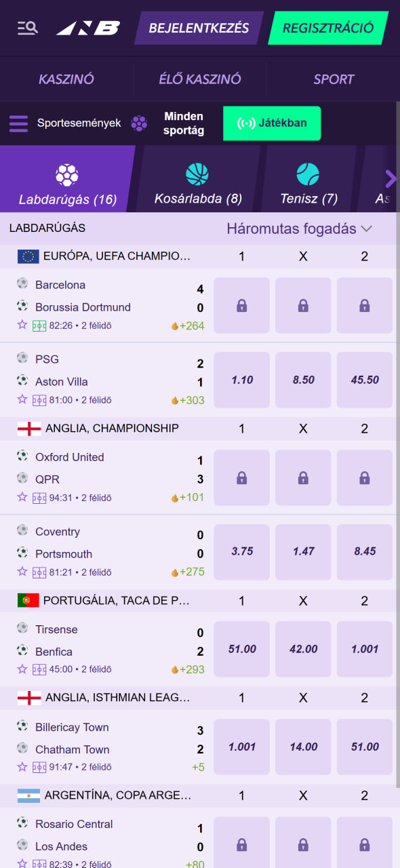The width and height of the screenshot is (400, 868).
Task: Expand the Háromutas fogadás dropdown
Action: click(300, 229)
